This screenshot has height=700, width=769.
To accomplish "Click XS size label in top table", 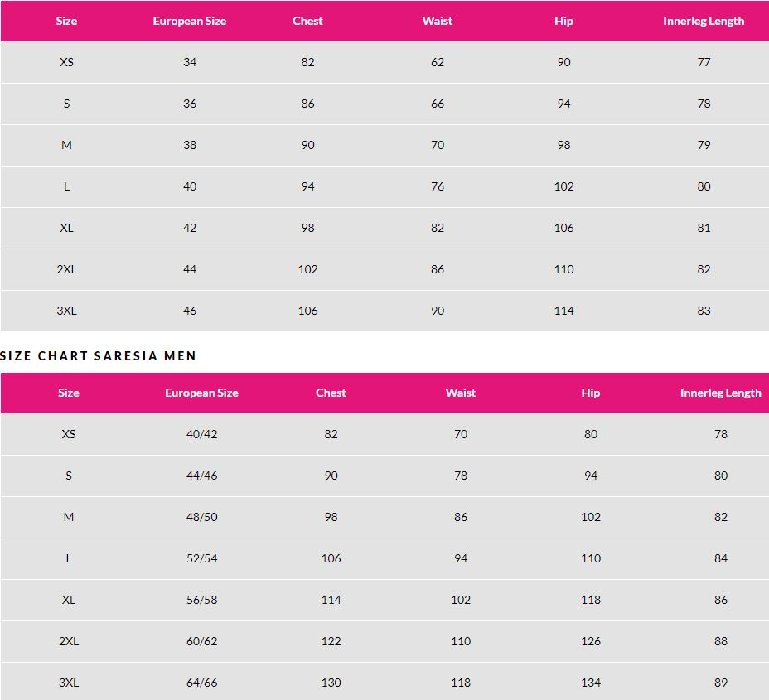I will 66,62.
